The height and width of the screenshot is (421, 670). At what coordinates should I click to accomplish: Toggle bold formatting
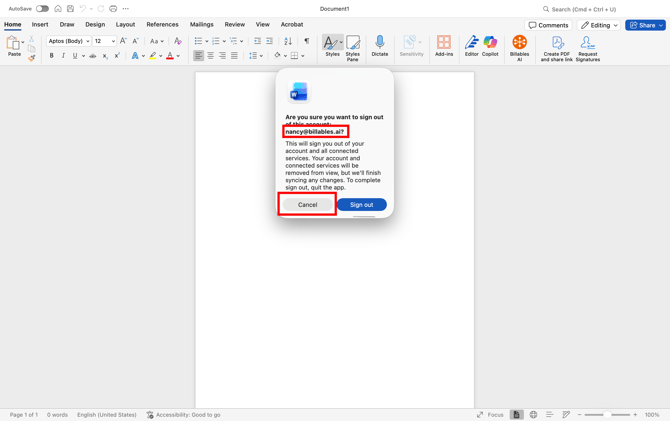[52, 56]
